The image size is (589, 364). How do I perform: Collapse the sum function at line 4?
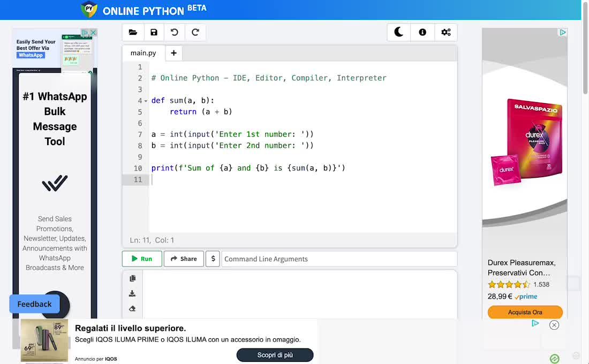click(146, 101)
